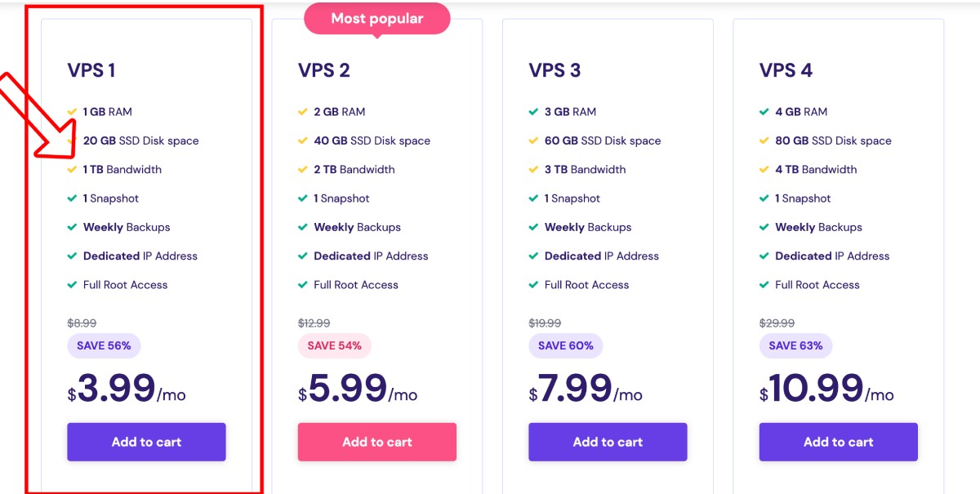Click the checkmark next to Dedicated IP Address in VPS 3
Viewport: 980px width, 494px height.
(x=534, y=256)
